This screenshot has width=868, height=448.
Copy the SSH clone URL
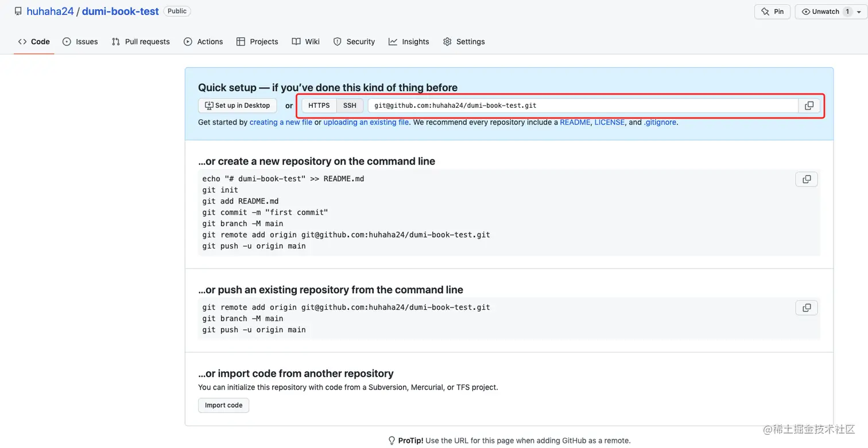[809, 106]
